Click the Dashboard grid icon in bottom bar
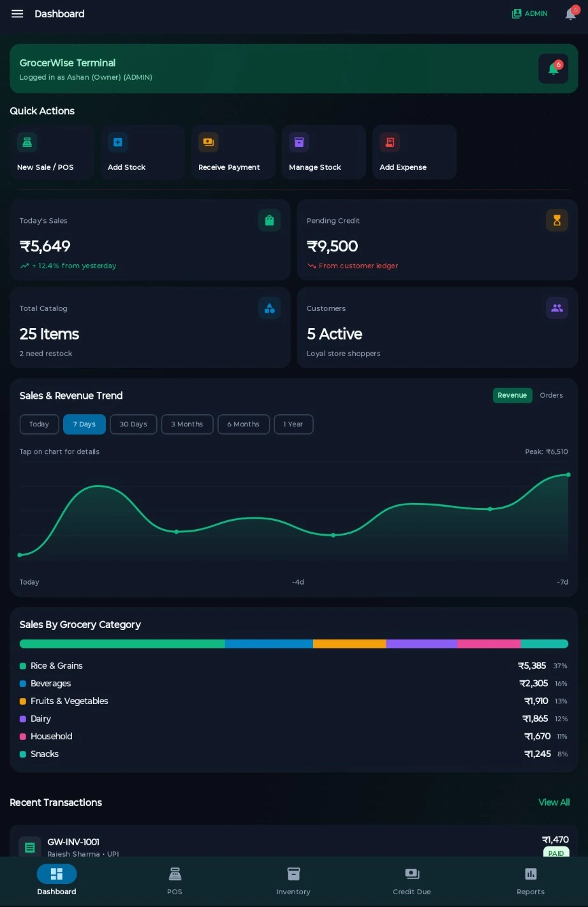Screen dimensions: 588x907 [57, 874]
